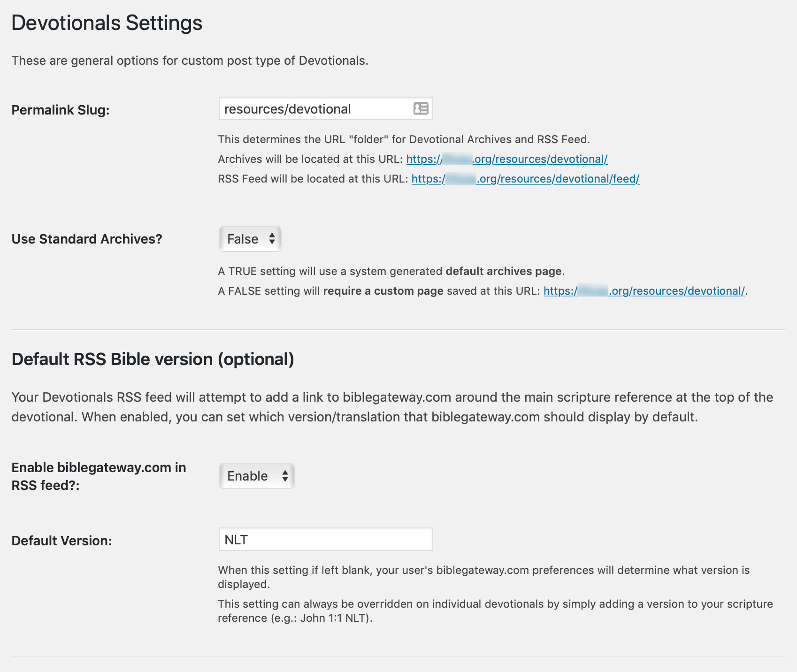Click into the Default Version field containing NLT
This screenshot has height=672, width=797.
tap(326, 539)
